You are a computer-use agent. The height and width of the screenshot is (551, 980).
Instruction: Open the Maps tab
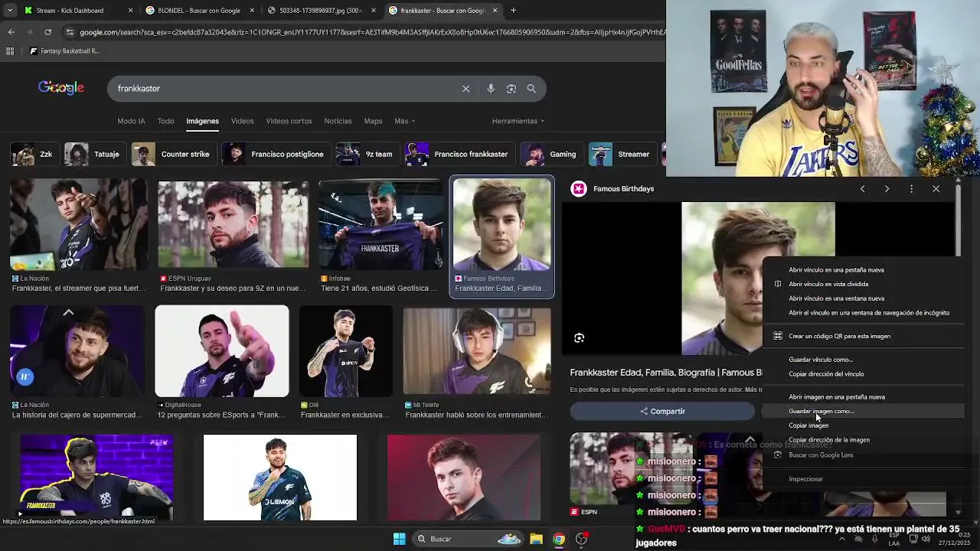[373, 121]
